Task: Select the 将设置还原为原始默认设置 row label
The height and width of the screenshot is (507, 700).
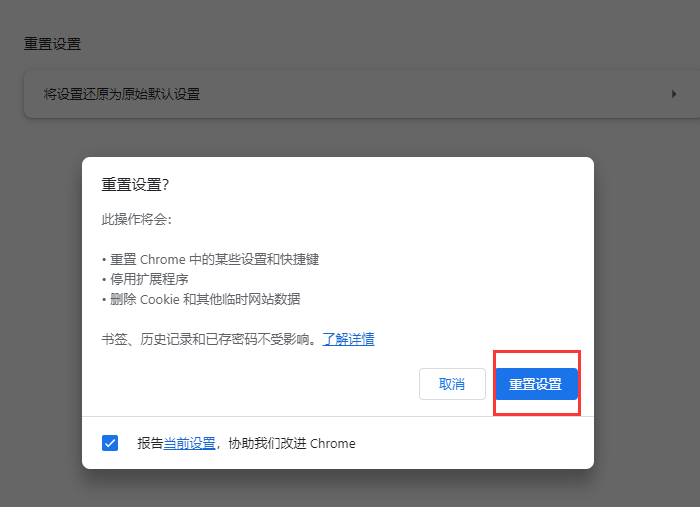Action: (x=122, y=94)
